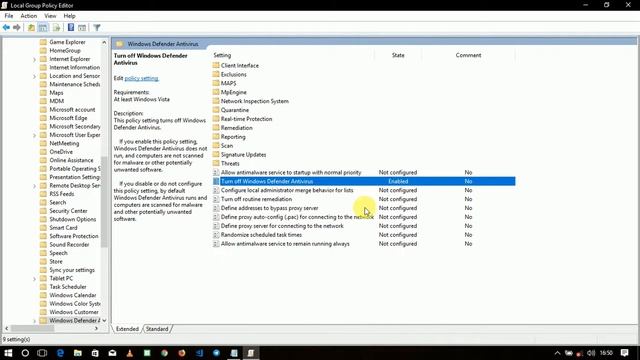
Task: Select Turn off Windows Defender Antivirus policy
Action: pyautogui.click(x=364, y=181)
